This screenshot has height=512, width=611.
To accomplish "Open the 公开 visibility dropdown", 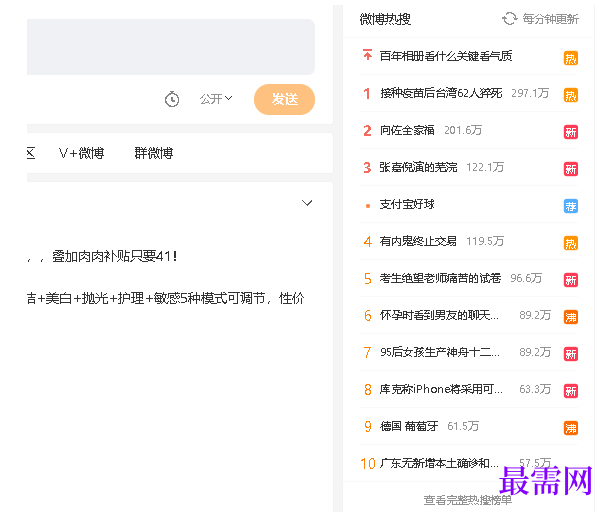I will tap(215, 99).
